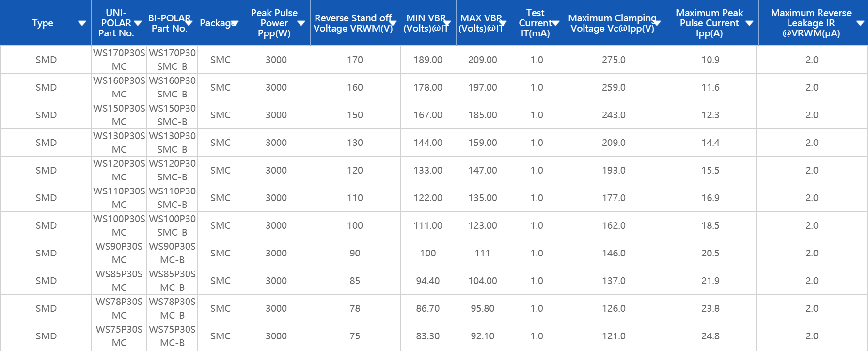Click bi-polar part WS120P30SMC-B
The width and height of the screenshot is (868, 351).
coord(172,170)
